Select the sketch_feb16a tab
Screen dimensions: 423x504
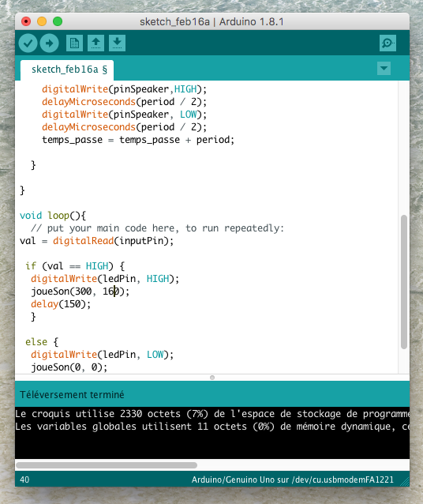tap(67, 70)
